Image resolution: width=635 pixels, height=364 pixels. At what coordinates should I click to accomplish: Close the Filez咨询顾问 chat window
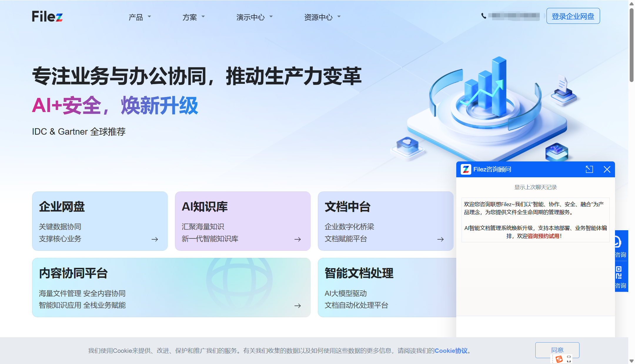tap(607, 169)
